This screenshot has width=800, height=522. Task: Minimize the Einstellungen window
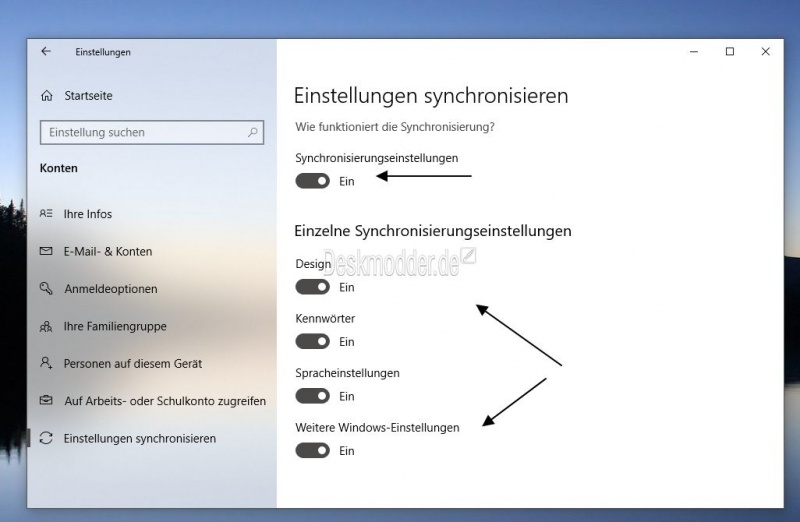694,52
